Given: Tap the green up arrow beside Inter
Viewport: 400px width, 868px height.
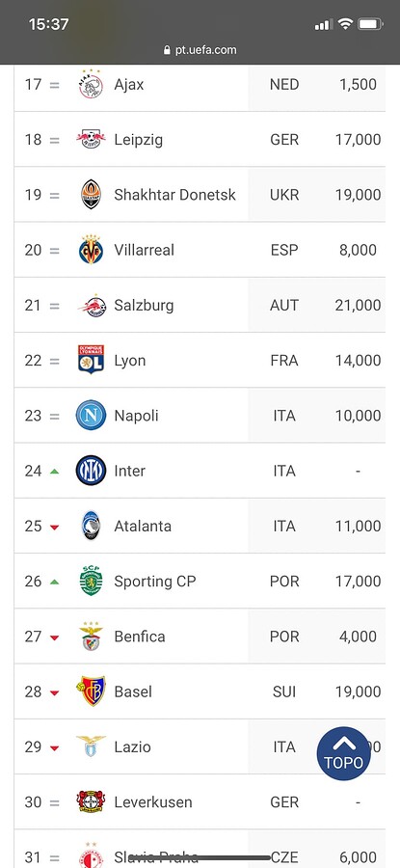Looking at the screenshot, I should 54,471.
